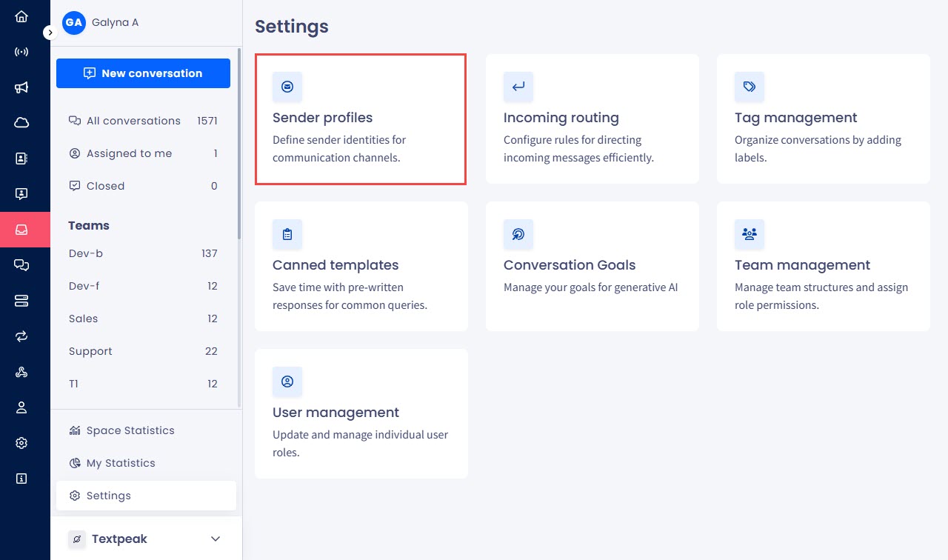This screenshot has height=560, width=948.
Task: Open the looping arrows icon
Action: click(21, 336)
